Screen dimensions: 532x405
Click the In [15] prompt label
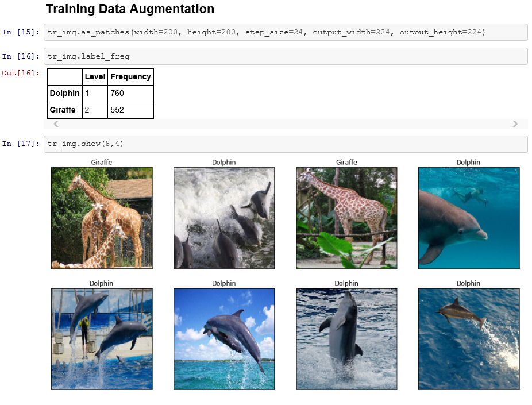click(21, 32)
